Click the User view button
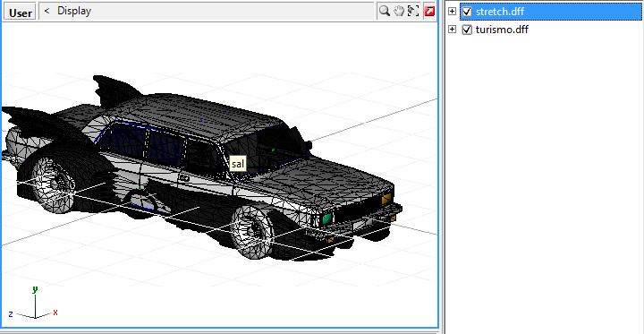This screenshot has height=334, width=644. point(20,13)
